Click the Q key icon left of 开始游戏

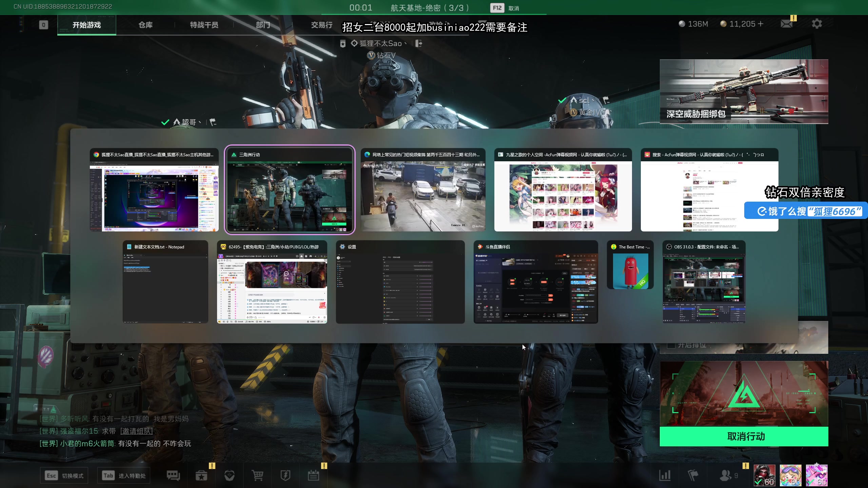43,25
